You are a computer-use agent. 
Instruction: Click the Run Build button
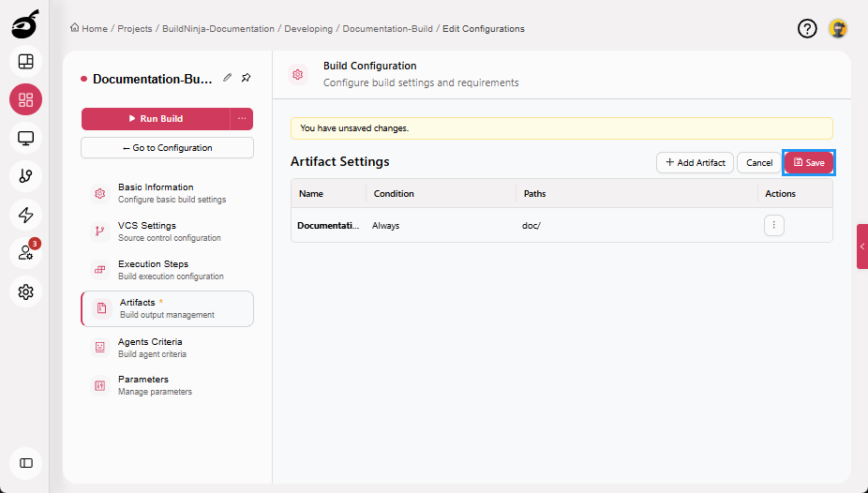tap(156, 118)
